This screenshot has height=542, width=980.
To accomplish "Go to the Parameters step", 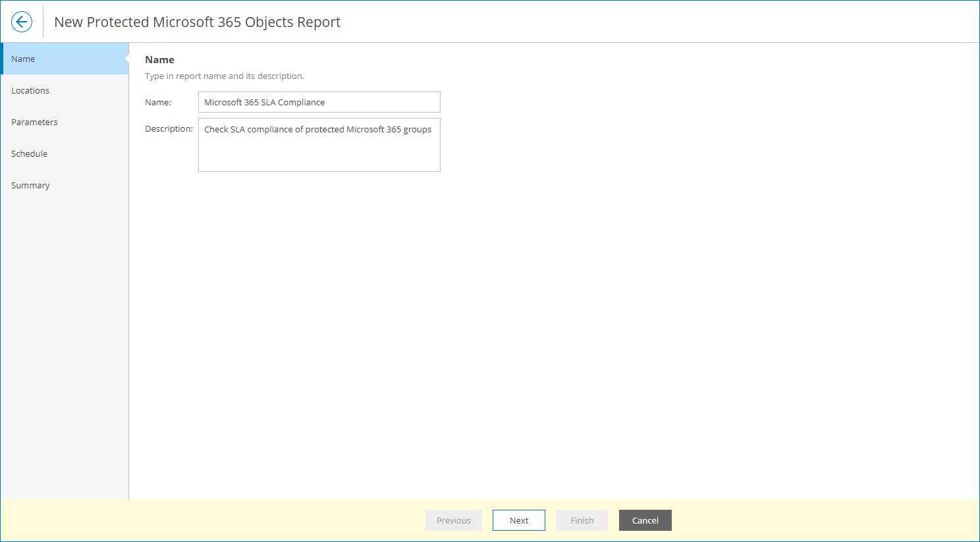I will pos(34,122).
